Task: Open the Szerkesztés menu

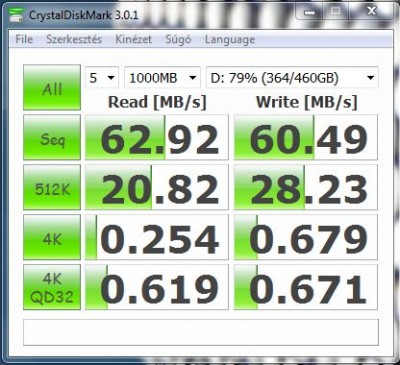Action: pyautogui.click(x=74, y=39)
